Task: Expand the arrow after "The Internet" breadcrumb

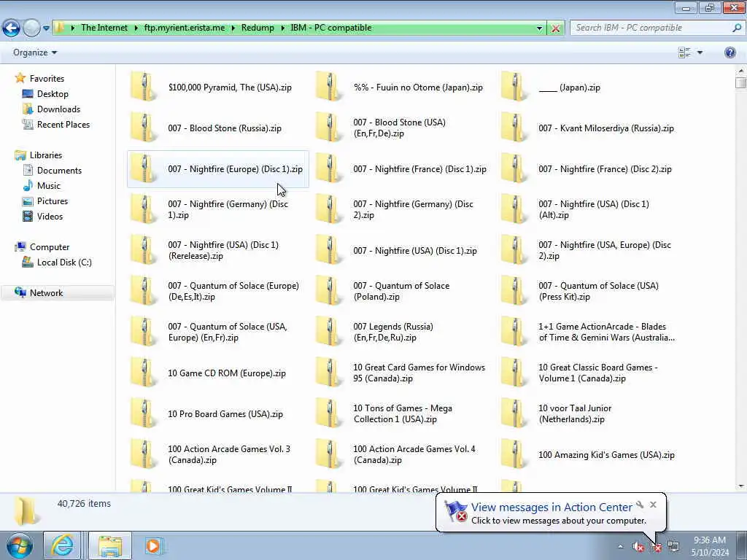Action: [136, 28]
